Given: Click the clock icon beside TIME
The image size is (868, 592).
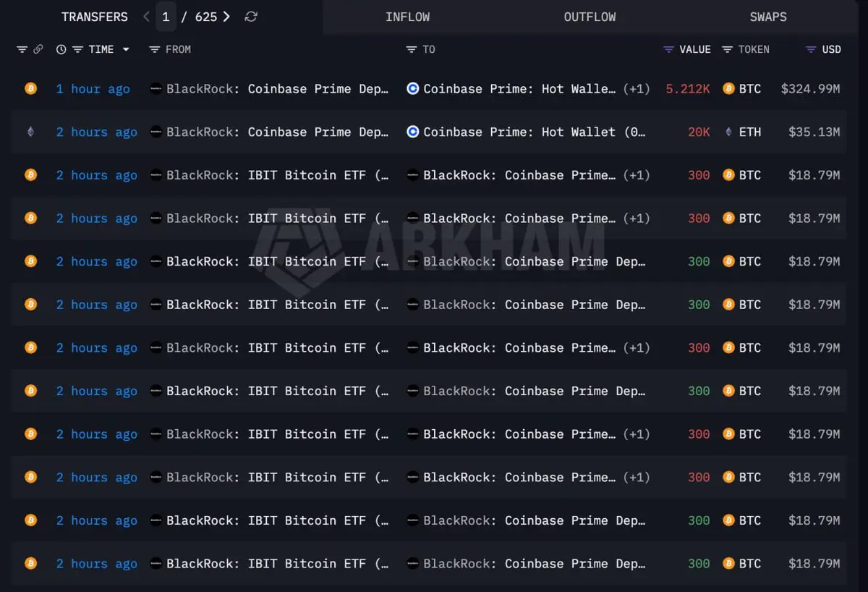Looking at the screenshot, I should click(61, 49).
